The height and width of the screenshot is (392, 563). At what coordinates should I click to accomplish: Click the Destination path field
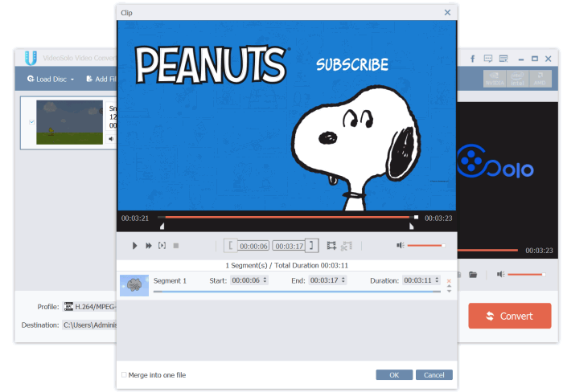click(x=90, y=325)
